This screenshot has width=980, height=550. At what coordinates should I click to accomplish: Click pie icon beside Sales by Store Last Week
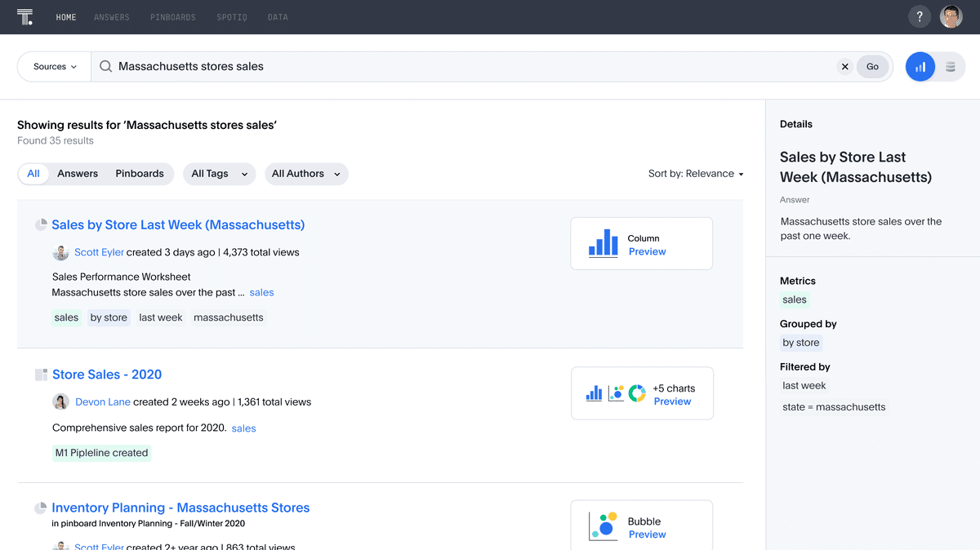click(x=41, y=224)
